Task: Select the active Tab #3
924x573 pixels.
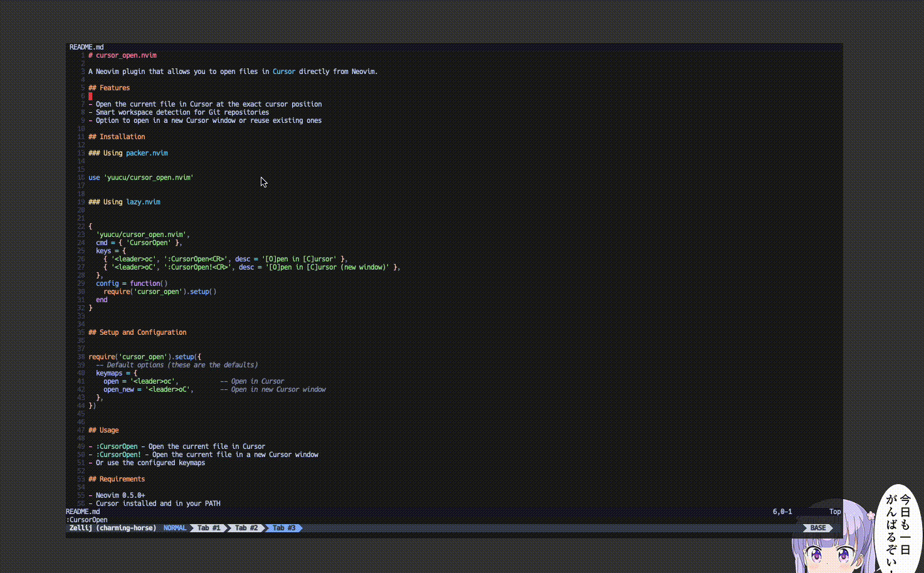Action: [284, 528]
